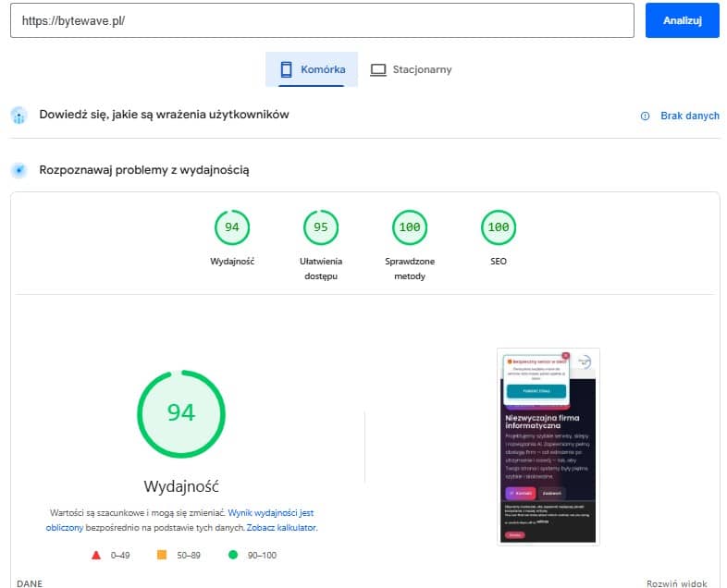The width and height of the screenshot is (727, 588).
Task: Click the Rozpoznawaj problemy z wydajnością heading
Action: click(x=144, y=170)
